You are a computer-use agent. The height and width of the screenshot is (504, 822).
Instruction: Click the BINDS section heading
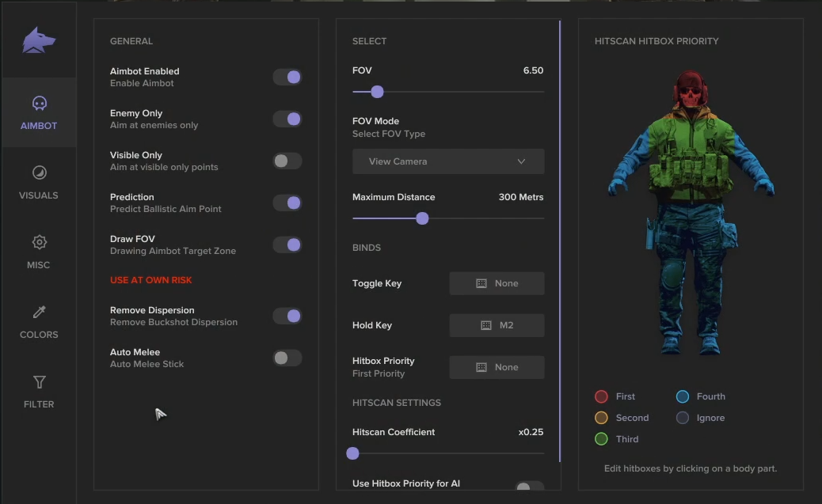click(x=367, y=248)
